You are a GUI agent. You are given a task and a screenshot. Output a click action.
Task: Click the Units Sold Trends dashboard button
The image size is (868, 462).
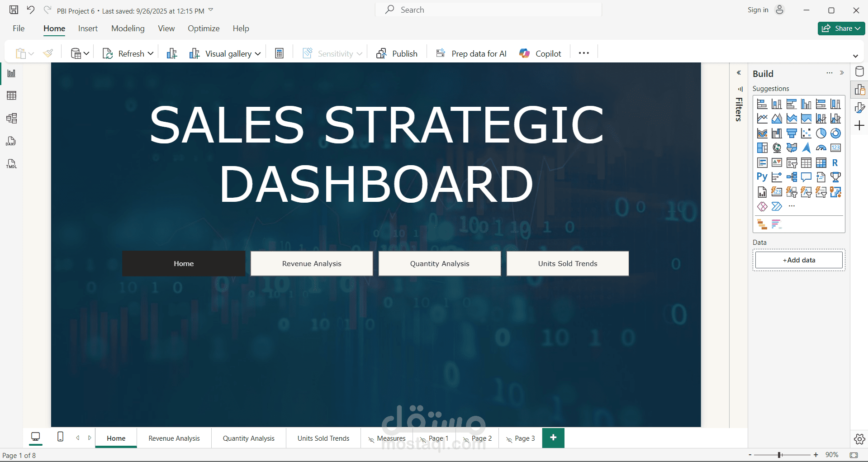[568, 263]
